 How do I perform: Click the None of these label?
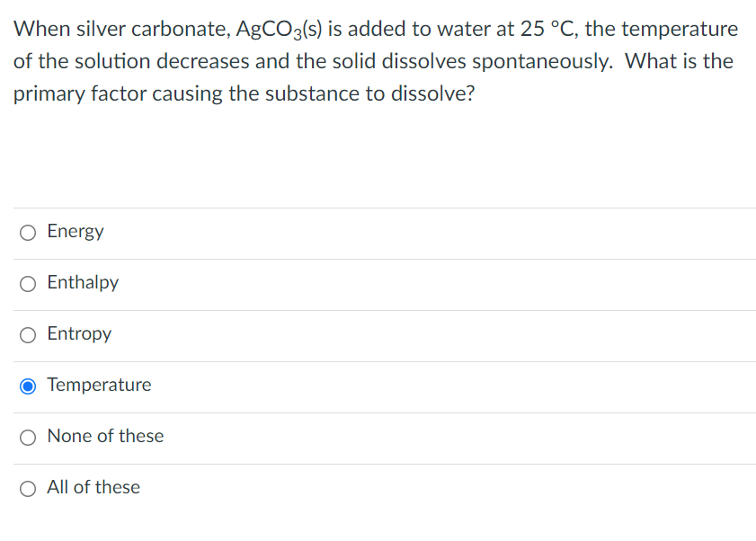click(x=105, y=436)
